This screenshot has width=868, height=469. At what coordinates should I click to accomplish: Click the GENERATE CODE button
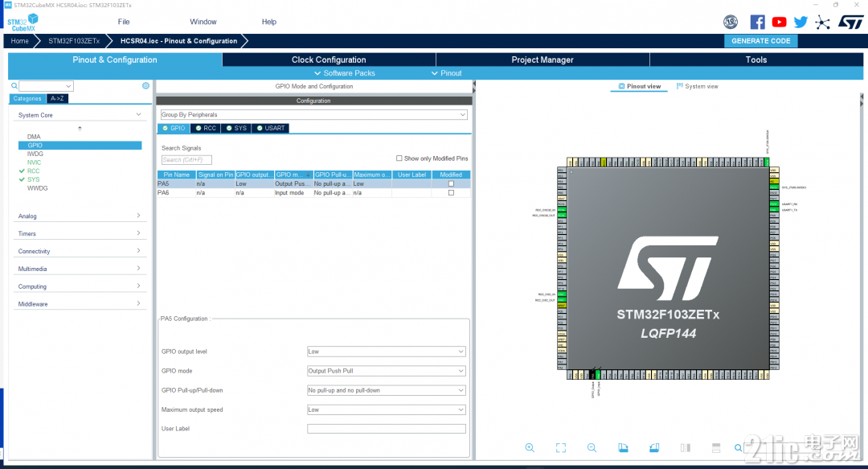760,41
